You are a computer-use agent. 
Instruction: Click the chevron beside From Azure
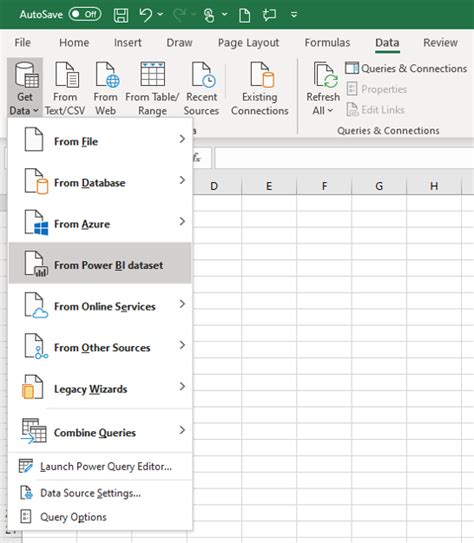(x=182, y=221)
